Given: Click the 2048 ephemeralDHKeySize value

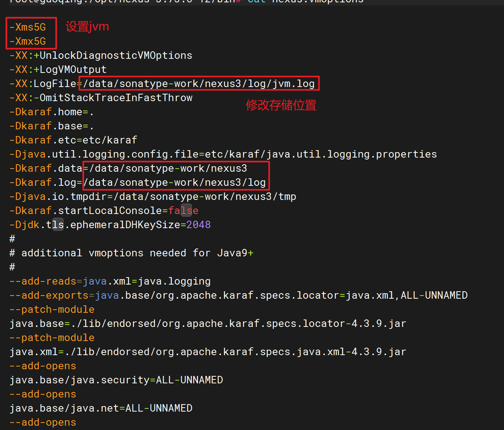Looking at the screenshot, I should tap(198, 225).
